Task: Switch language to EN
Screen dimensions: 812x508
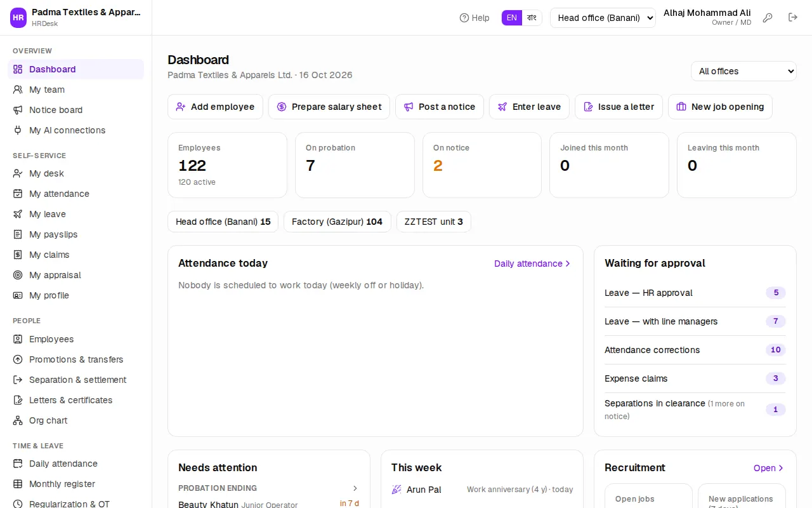Action: pos(512,18)
